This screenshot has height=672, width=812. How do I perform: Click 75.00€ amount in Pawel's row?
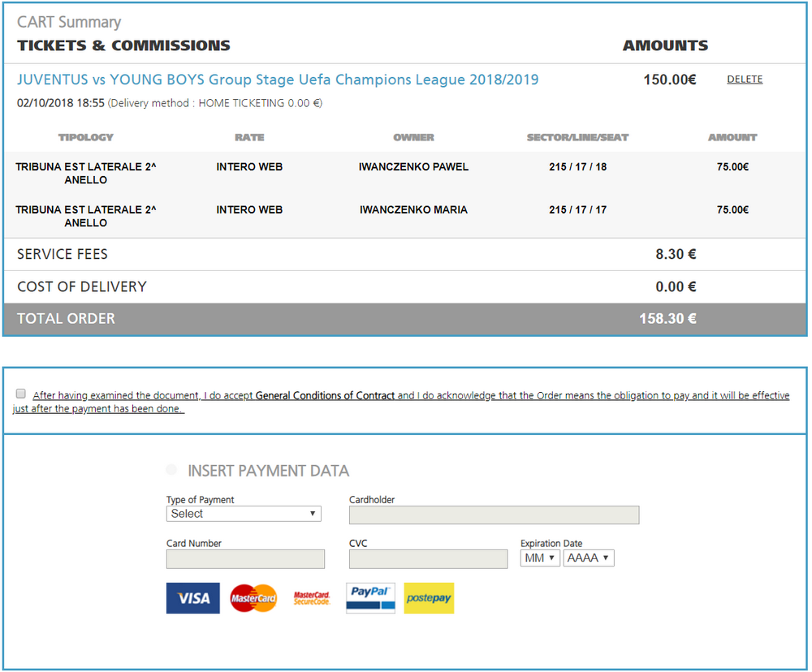[x=732, y=166]
